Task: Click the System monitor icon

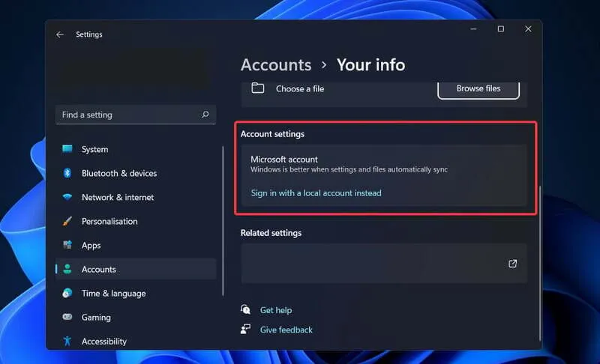Action: tap(67, 148)
